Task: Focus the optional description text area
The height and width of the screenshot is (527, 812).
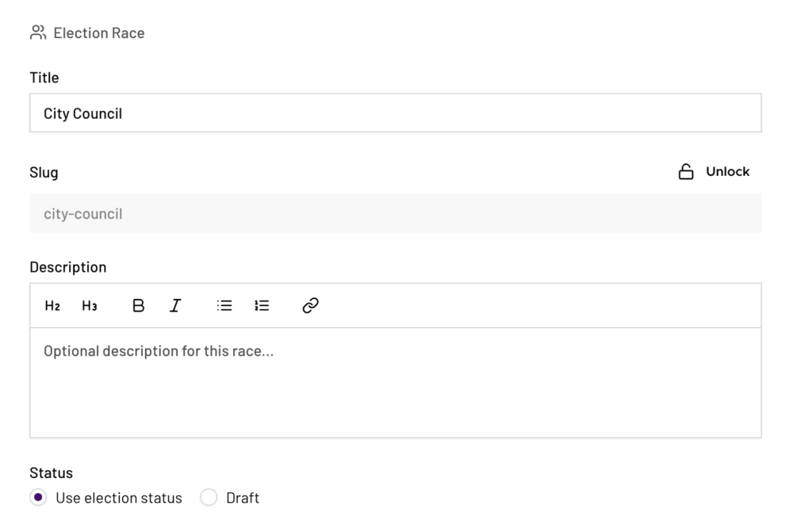Action: pyautogui.click(x=395, y=382)
